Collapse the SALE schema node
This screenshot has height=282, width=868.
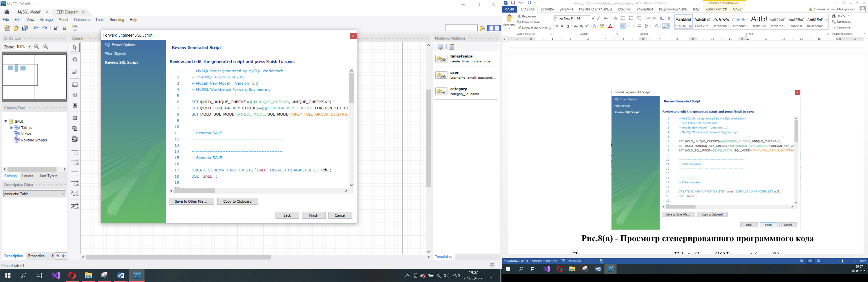coord(6,121)
